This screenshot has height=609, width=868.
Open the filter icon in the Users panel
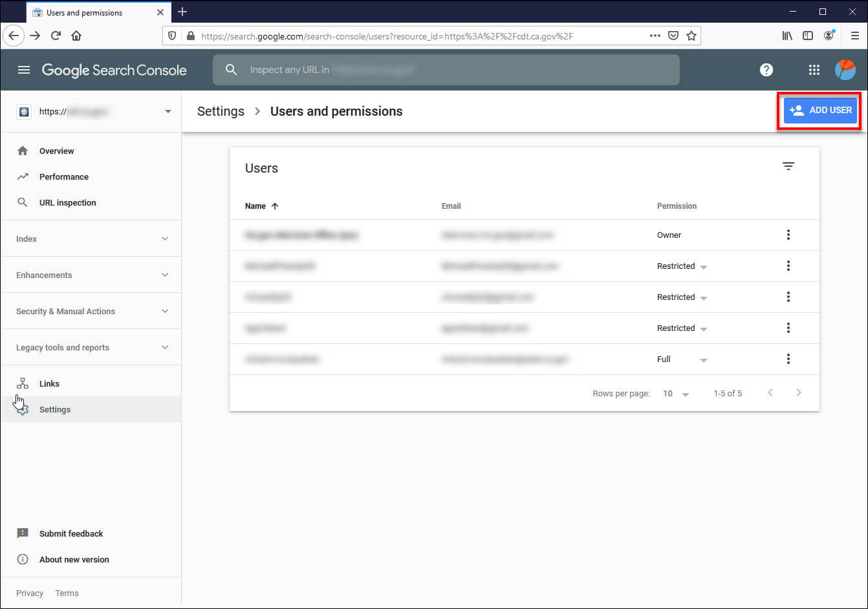[788, 166]
